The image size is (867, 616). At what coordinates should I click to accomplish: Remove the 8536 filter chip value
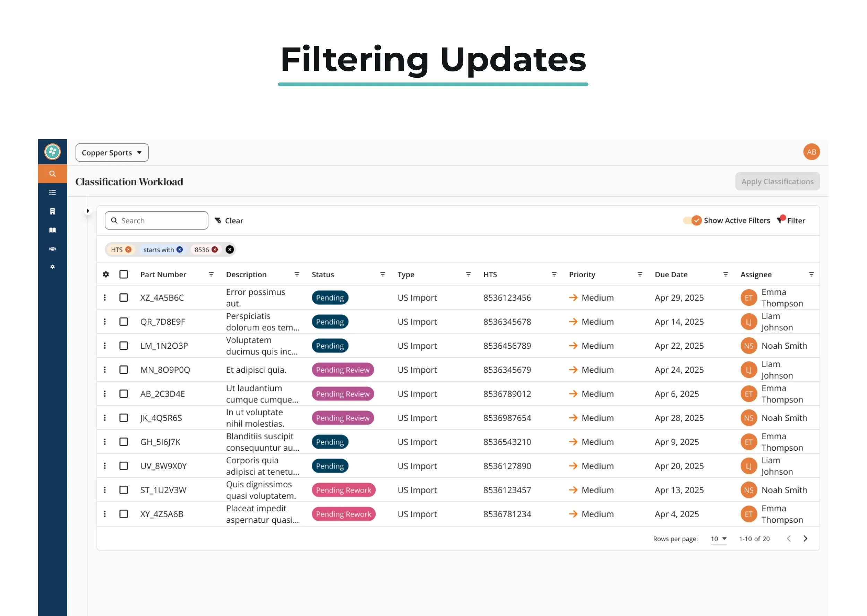tap(215, 250)
